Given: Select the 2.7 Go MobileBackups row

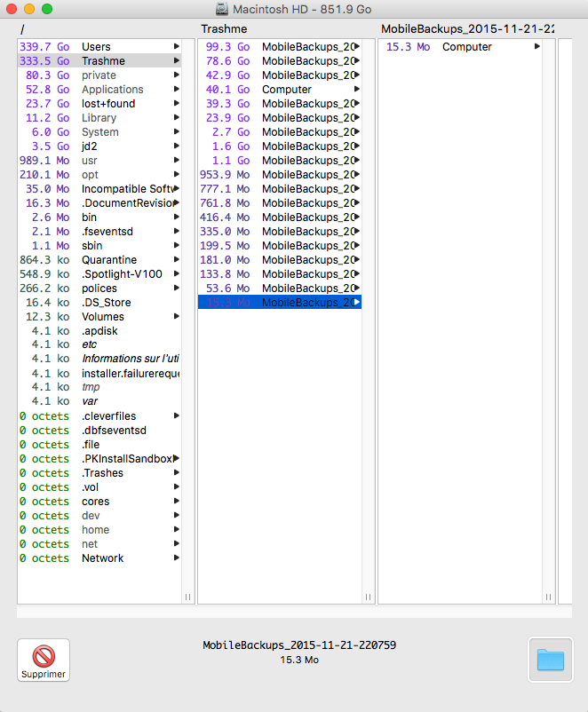Looking at the screenshot, I should pos(280,131).
